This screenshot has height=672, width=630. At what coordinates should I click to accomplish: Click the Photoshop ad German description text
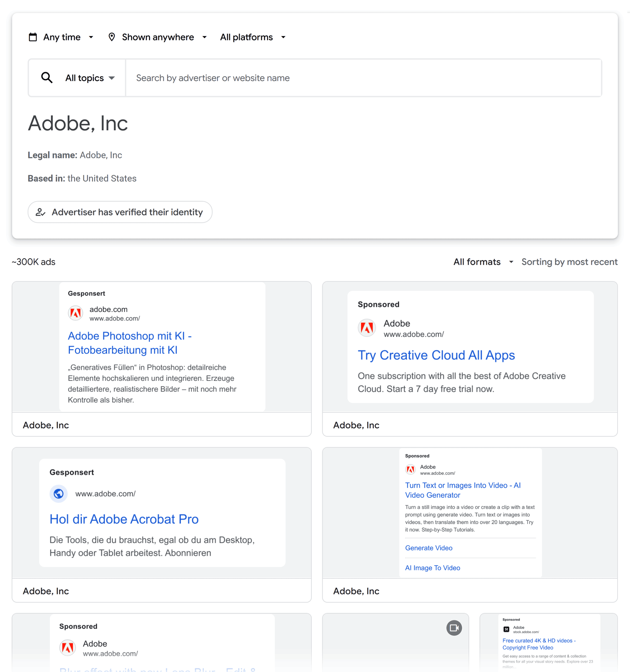152,384
